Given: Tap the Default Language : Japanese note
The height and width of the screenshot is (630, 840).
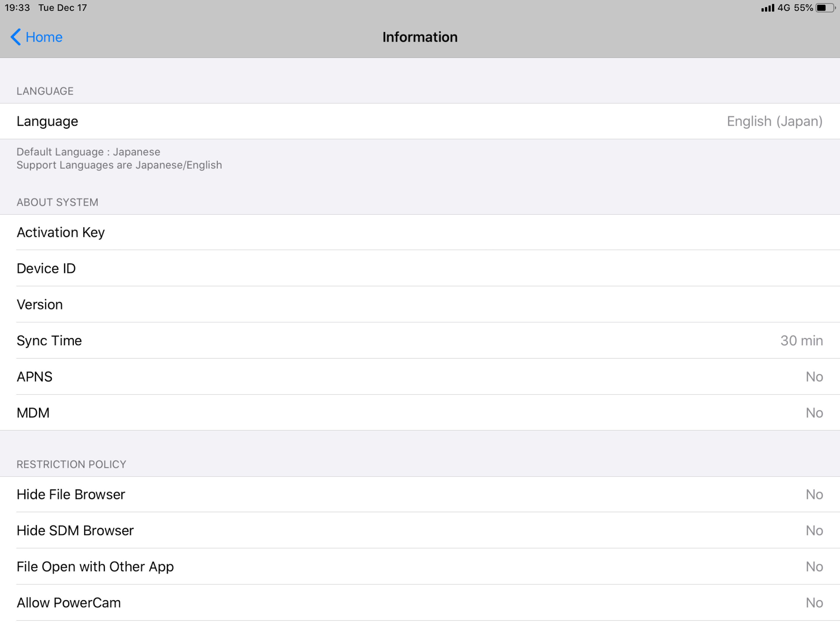Looking at the screenshot, I should coord(89,152).
